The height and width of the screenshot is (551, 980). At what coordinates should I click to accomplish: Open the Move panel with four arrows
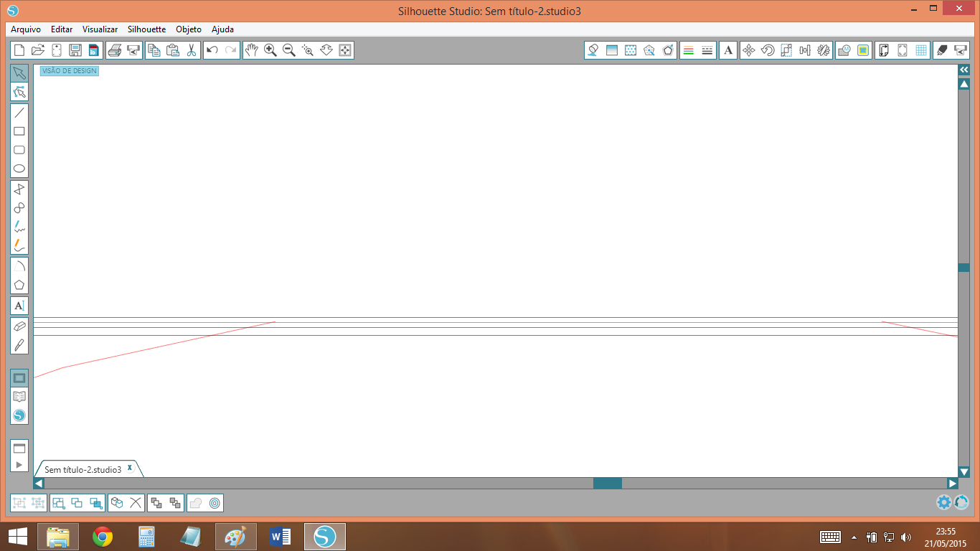[x=749, y=50]
